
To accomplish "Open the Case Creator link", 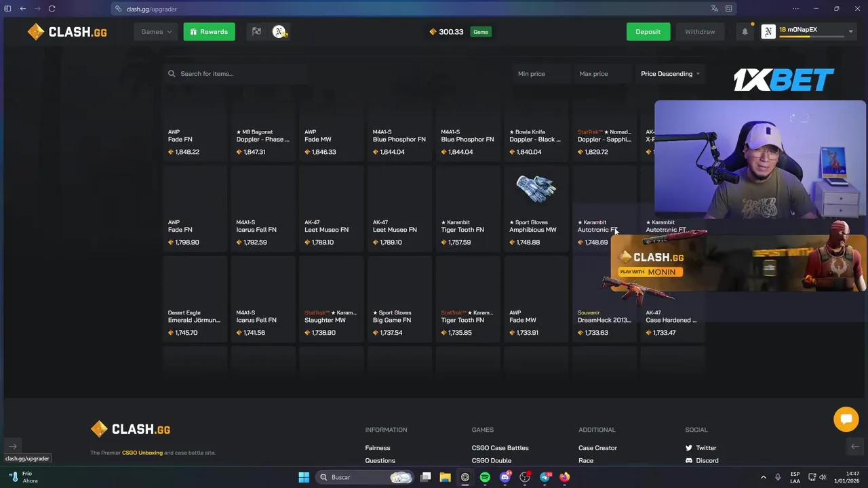I will coord(597,448).
